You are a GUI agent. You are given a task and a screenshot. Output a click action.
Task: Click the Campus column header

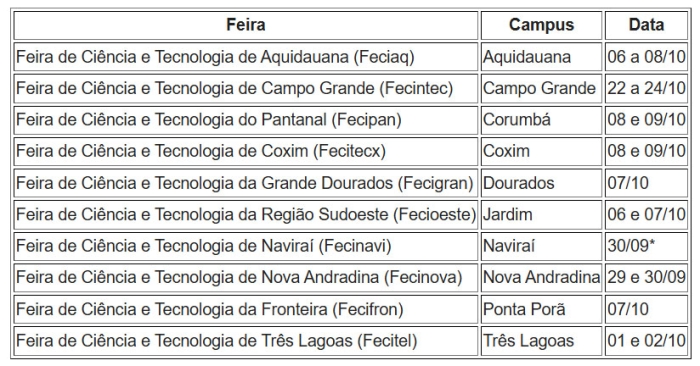coord(541,25)
